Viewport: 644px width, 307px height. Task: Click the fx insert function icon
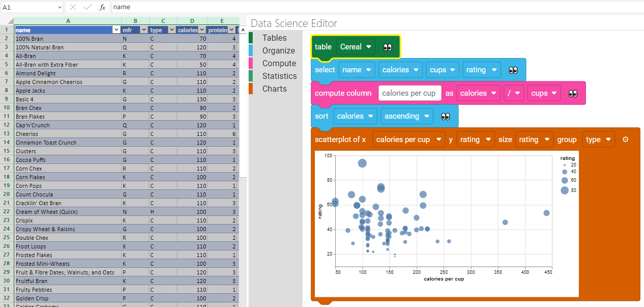click(102, 7)
